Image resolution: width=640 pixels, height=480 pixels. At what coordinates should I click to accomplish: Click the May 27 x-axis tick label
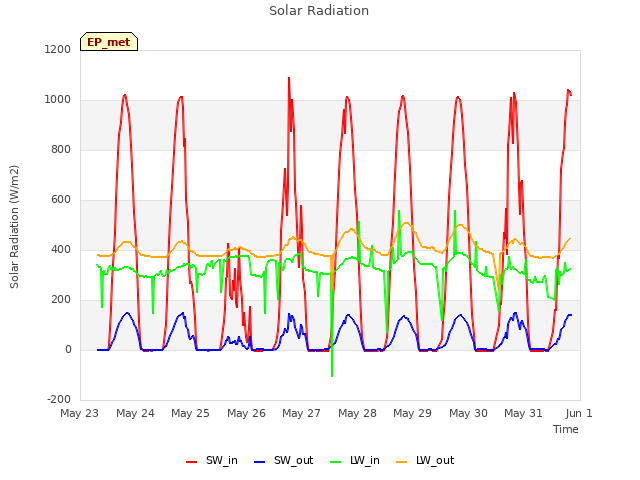point(302,413)
